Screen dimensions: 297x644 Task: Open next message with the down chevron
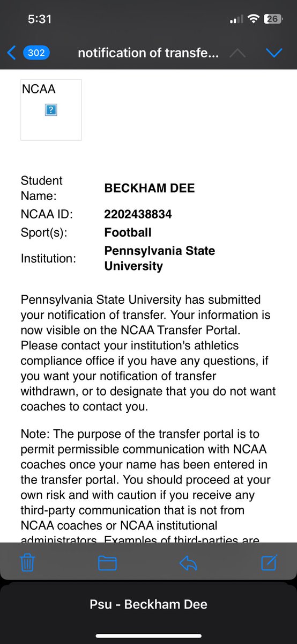273,53
